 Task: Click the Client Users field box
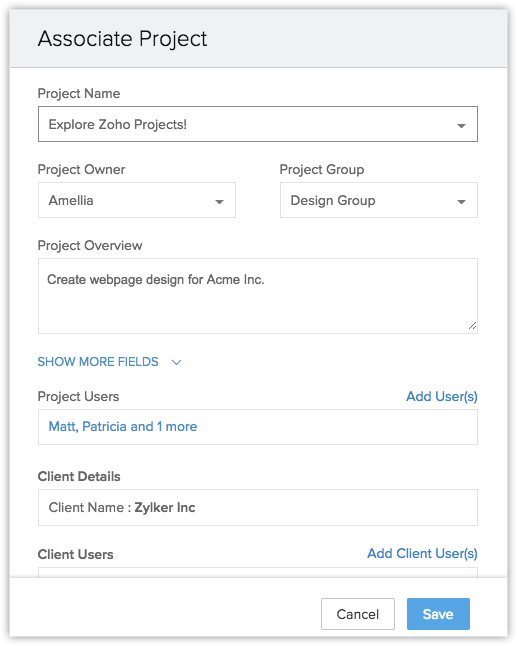[258, 572]
